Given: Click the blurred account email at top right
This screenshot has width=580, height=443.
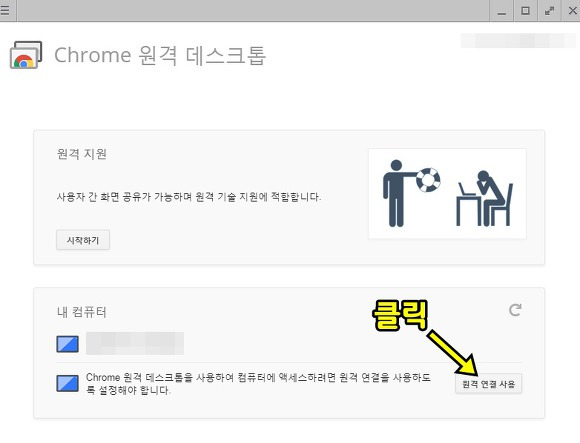Looking at the screenshot, I should point(518,40).
